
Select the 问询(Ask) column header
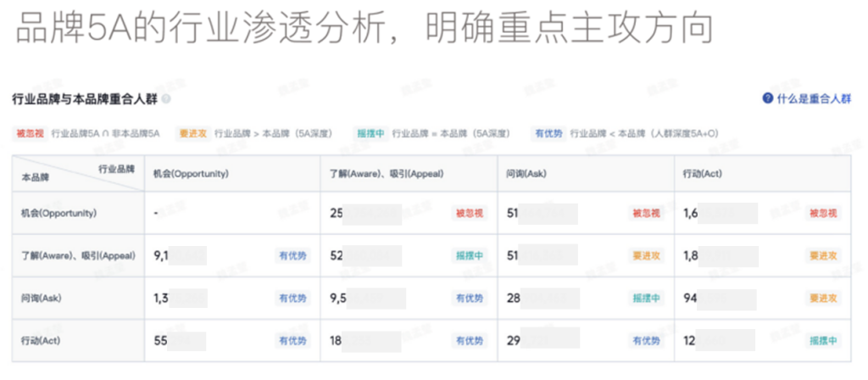(526, 174)
